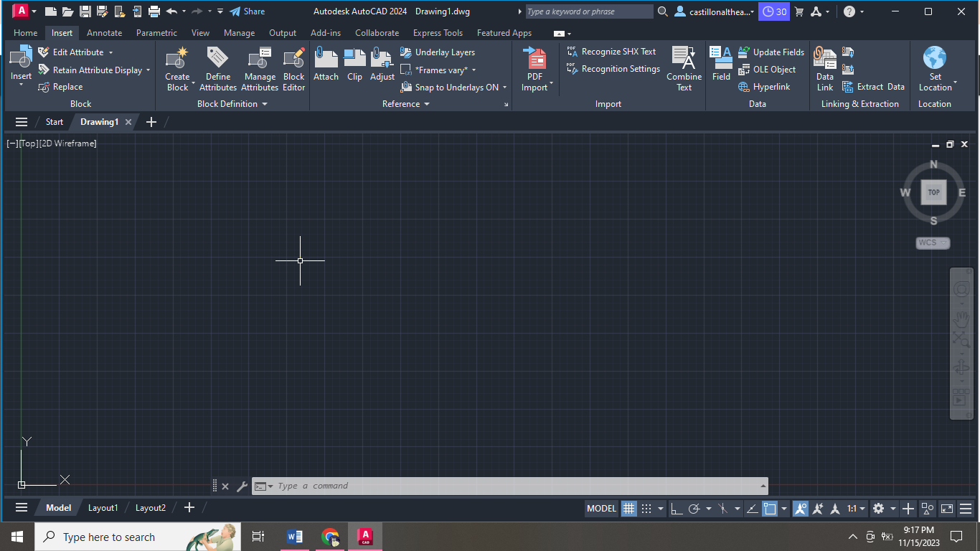The width and height of the screenshot is (980, 551).
Task: Open PDF Import dropdown
Action: [x=551, y=85]
